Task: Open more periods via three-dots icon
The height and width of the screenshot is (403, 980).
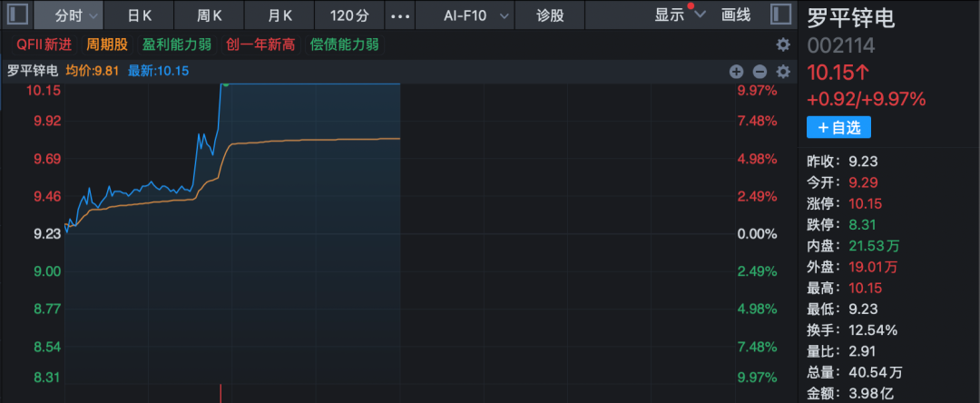Action: click(x=399, y=15)
